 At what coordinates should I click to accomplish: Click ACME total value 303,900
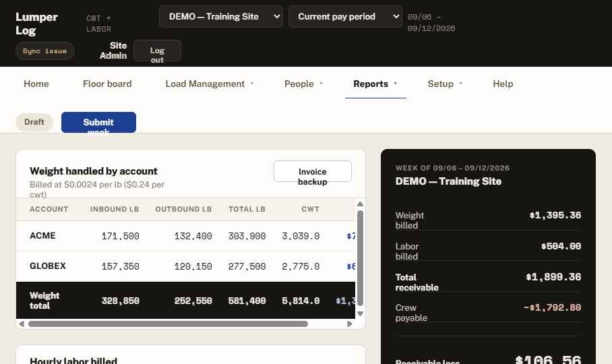tap(247, 236)
